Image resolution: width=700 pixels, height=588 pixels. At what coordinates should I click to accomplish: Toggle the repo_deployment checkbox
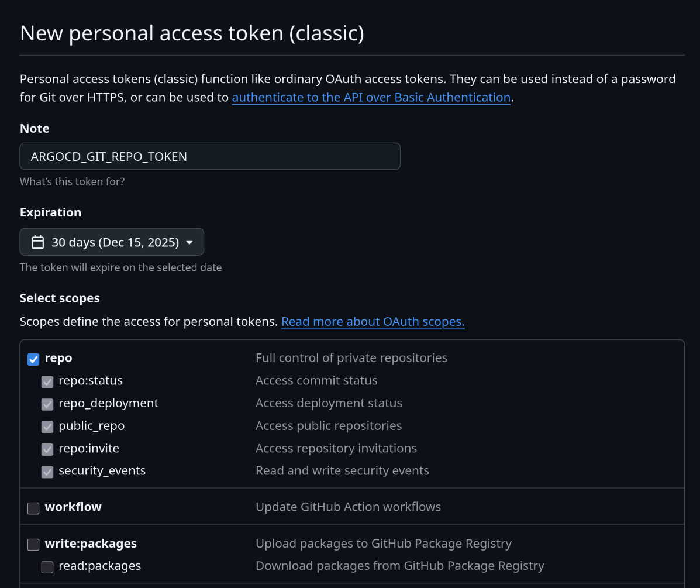click(x=47, y=404)
